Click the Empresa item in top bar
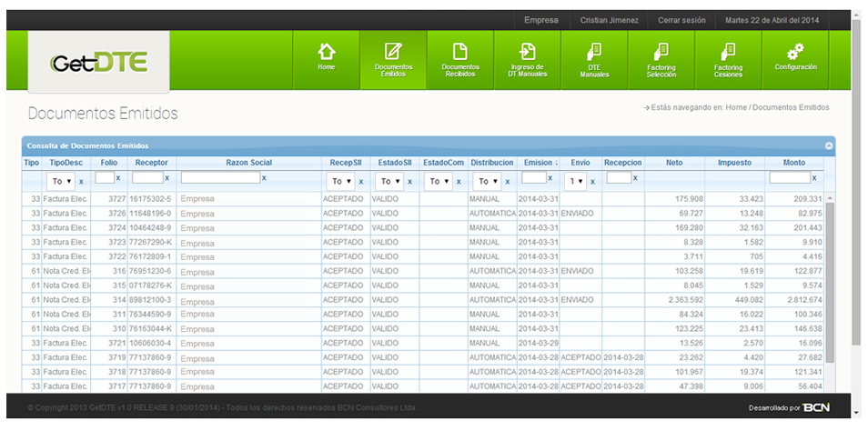This screenshot has height=431, width=868. pyautogui.click(x=541, y=20)
